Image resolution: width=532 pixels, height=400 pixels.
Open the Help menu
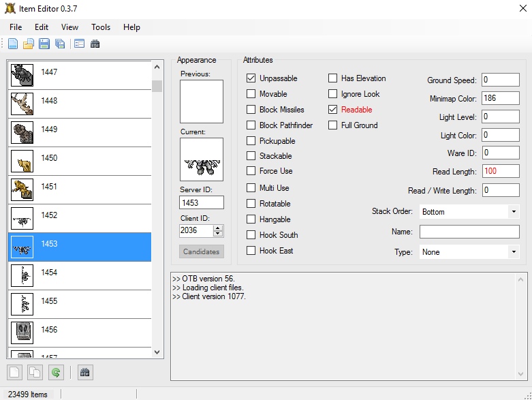[x=131, y=27]
